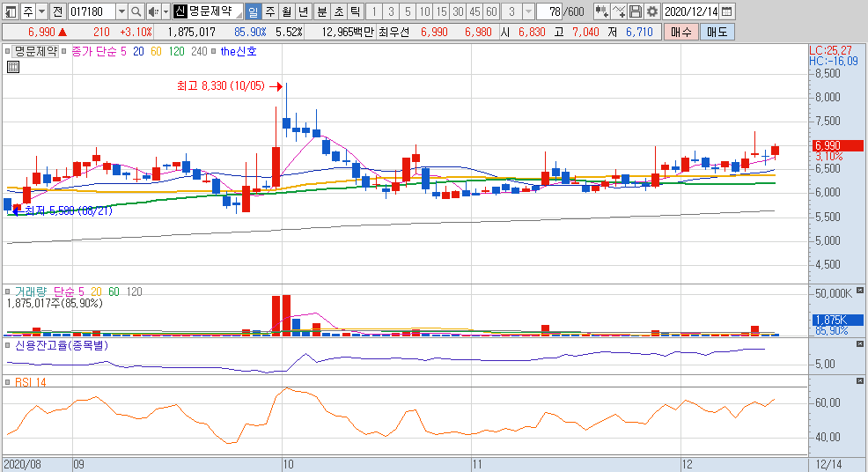The height and width of the screenshot is (472, 868).
Task: Select the 년 yearly chart period
Action: [x=304, y=11]
